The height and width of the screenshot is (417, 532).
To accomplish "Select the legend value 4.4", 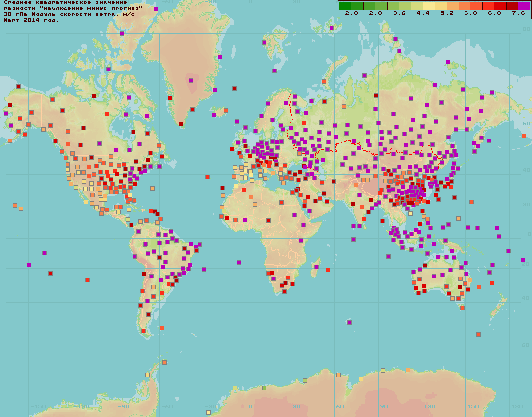I will click(423, 13).
